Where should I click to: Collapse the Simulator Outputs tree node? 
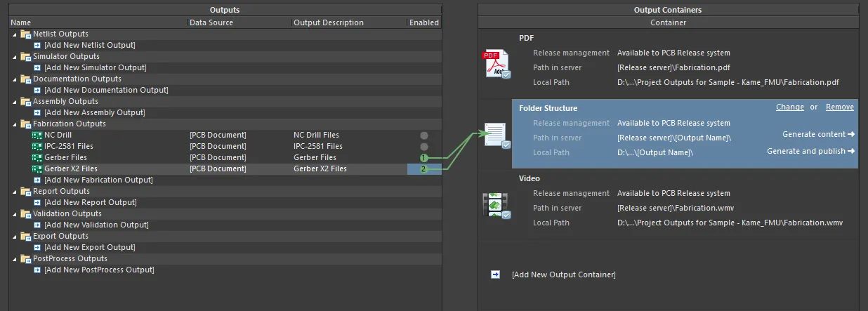pyautogui.click(x=15, y=57)
